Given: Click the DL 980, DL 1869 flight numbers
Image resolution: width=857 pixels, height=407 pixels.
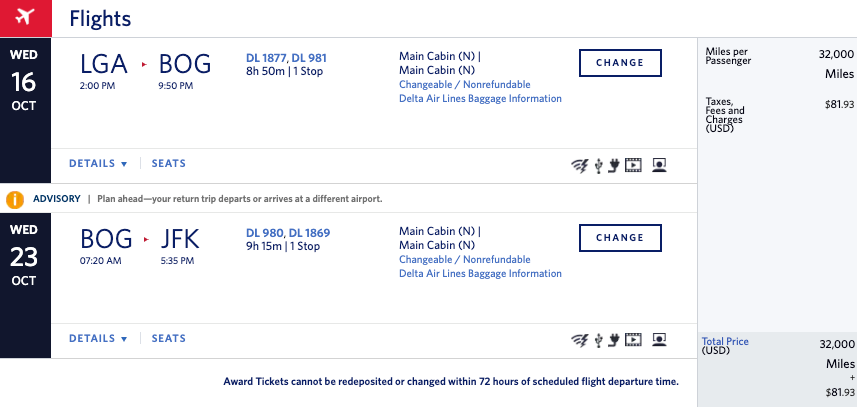Looking at the screenshot, I should tap(288, 233).
